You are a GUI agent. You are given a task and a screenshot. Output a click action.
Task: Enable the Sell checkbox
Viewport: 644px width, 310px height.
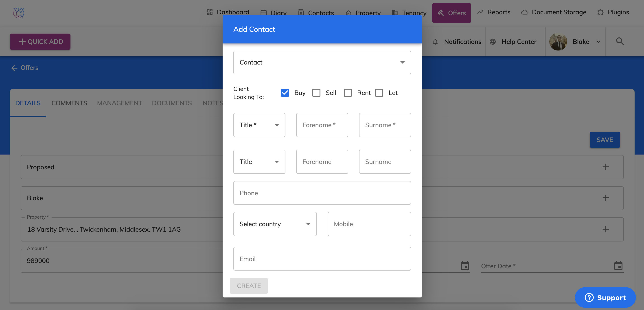coord(316,93)
